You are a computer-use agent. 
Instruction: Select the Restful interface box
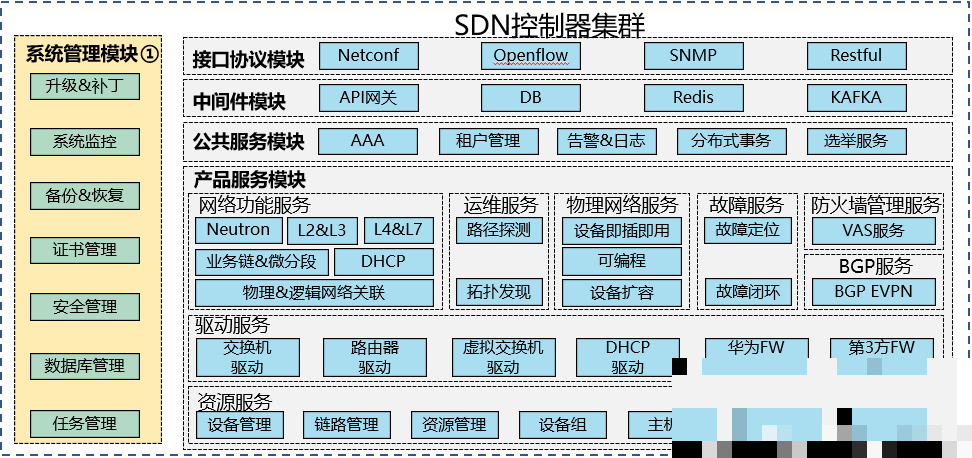[857, 56]
